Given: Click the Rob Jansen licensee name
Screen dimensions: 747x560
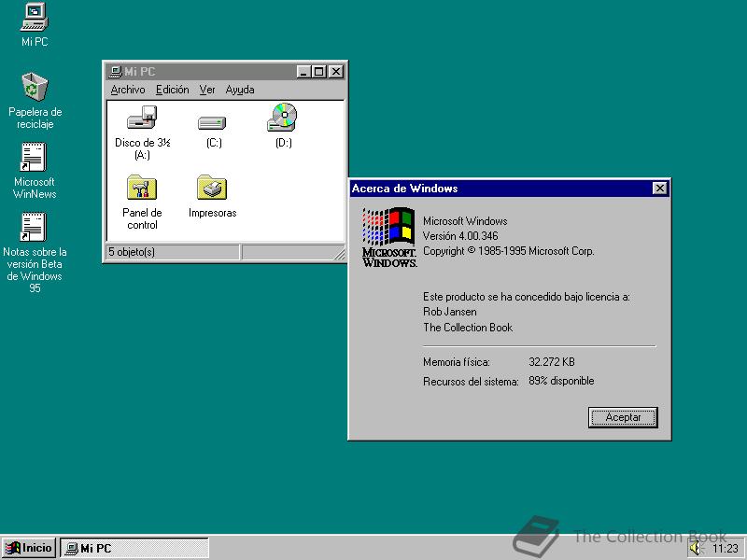Looking at the screenshot, I should [x=450, y=312].
